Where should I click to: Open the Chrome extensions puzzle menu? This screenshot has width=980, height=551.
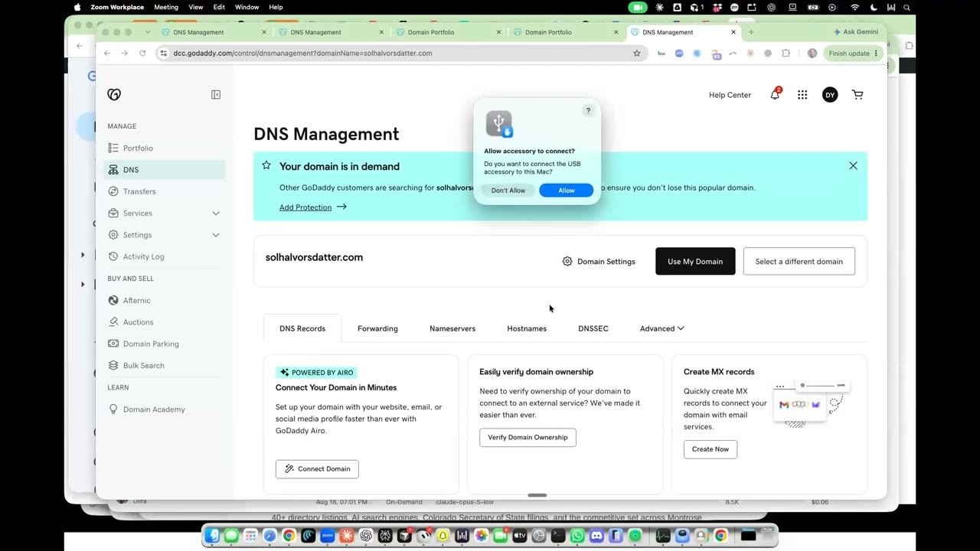[786, 54]
